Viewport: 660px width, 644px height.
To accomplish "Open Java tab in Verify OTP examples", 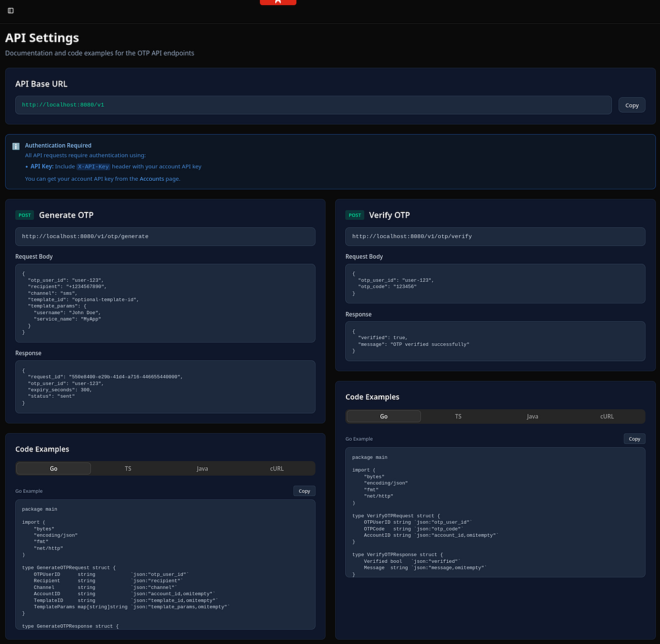I will 532,416.
